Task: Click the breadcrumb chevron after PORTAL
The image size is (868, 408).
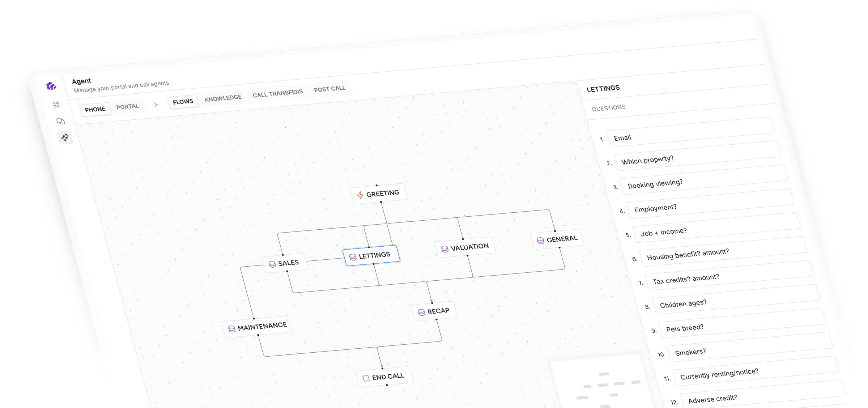Action: click(156, 104)
